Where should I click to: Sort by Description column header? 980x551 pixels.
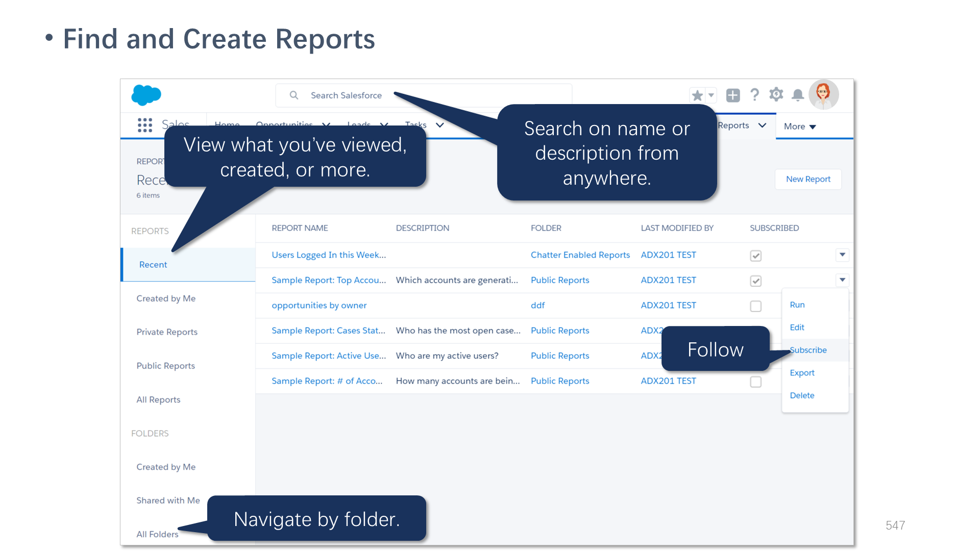click(x=423, y=228)
